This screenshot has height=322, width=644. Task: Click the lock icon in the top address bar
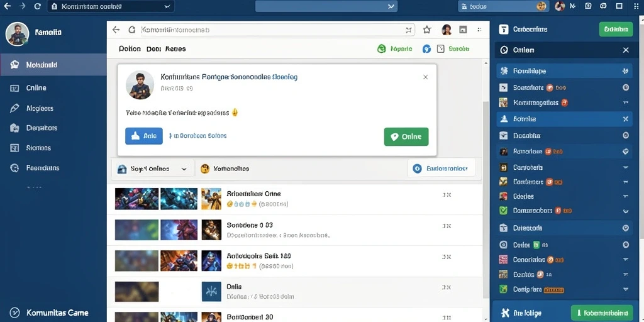[54, 6]
